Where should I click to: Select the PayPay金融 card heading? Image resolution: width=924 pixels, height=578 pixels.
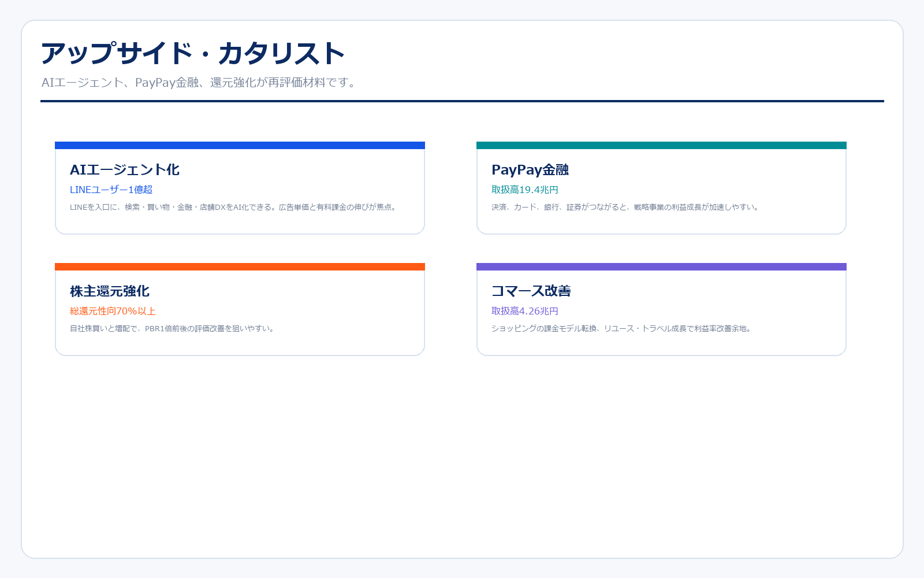pyautogui.click(x=530, y=170)
